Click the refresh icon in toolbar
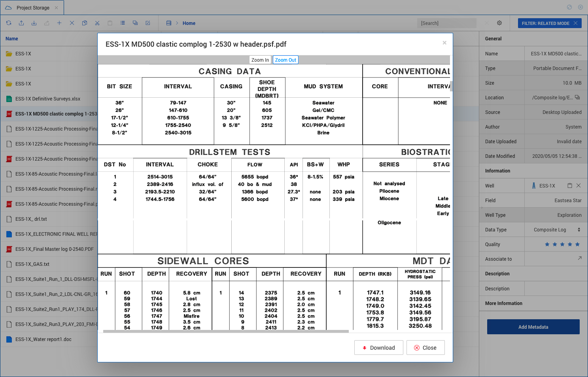 pyautogui.click(x=9, y=23)
